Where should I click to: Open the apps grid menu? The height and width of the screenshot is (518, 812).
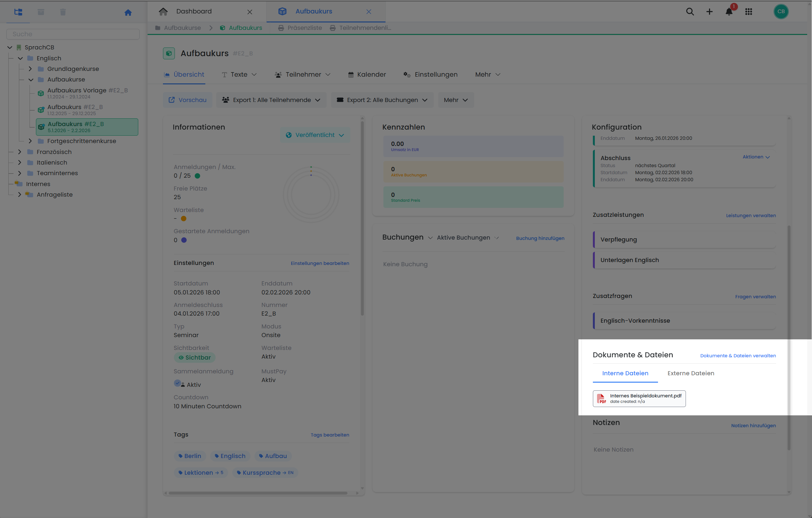(x=748, y=12)
